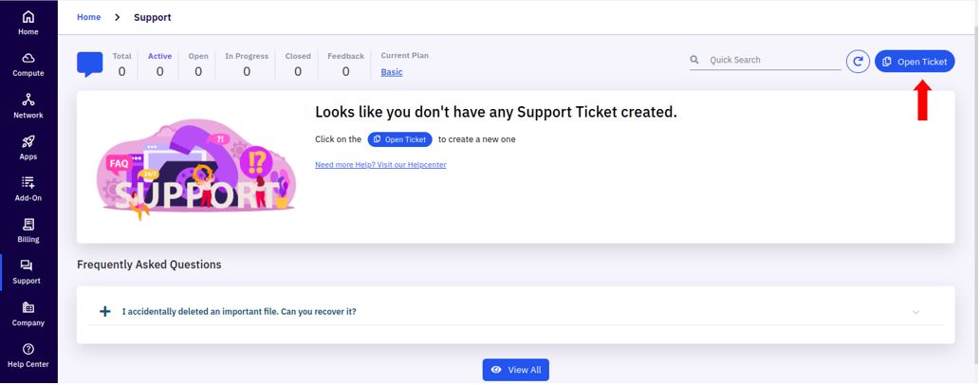Click the refresh tickets icon
Viewport: 980px width, 385px height.
pos(859,62)
